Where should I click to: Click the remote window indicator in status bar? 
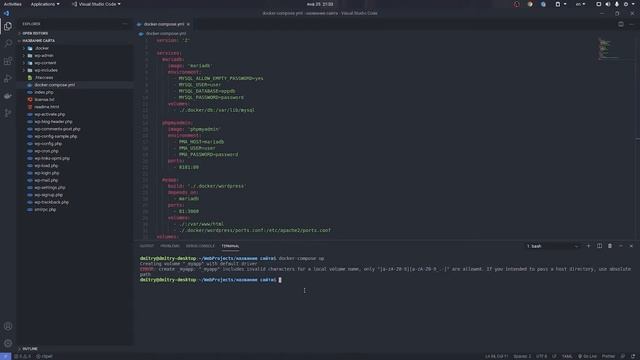[5, 356]
